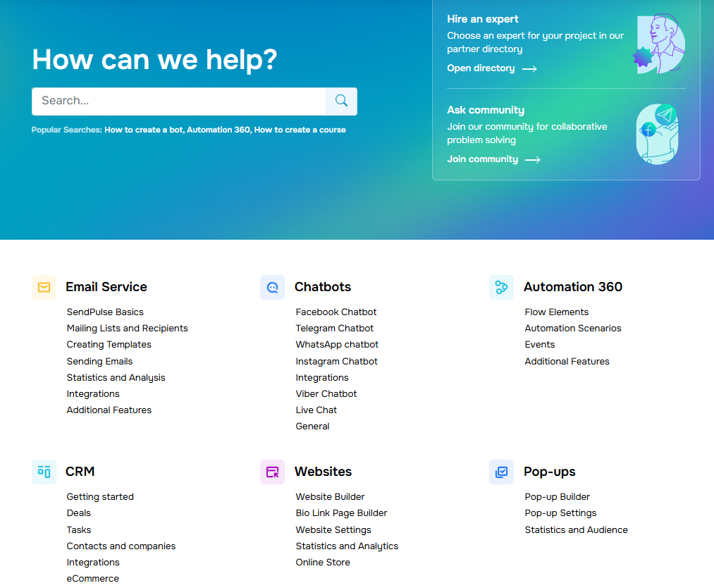The image size is (714, 588).
Task: Open SendPulse Basics articles
Action: pyautogui.click(x=105, y=312)
